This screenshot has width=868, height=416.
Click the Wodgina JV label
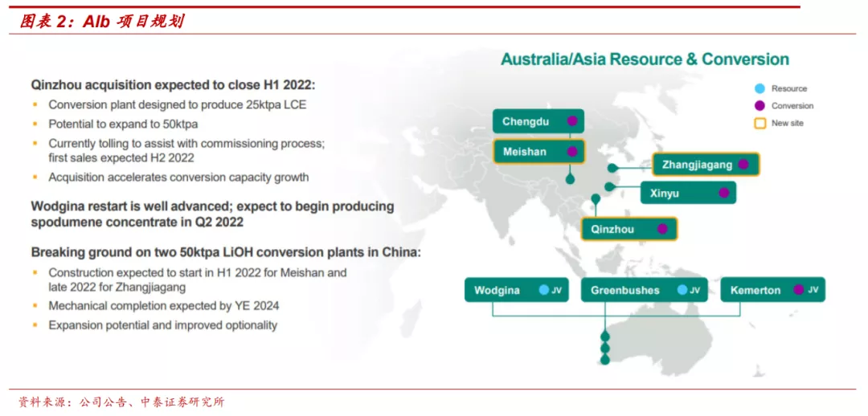pos(516,290)
